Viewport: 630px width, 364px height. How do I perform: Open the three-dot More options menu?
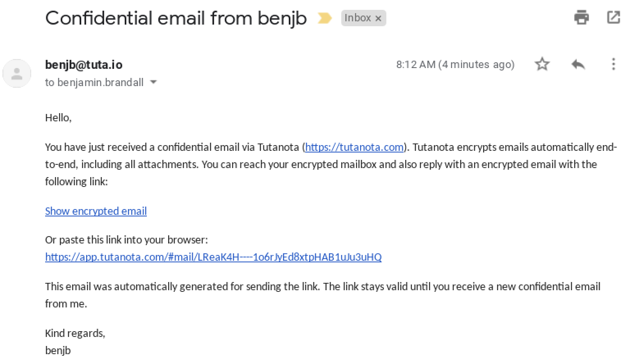point(613,64)
